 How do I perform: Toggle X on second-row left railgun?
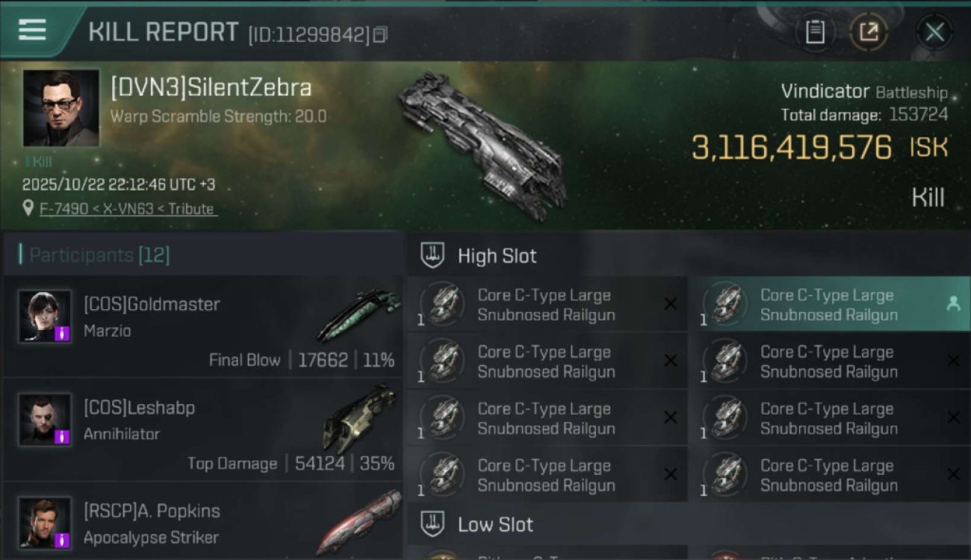click(x=671, y=361)
